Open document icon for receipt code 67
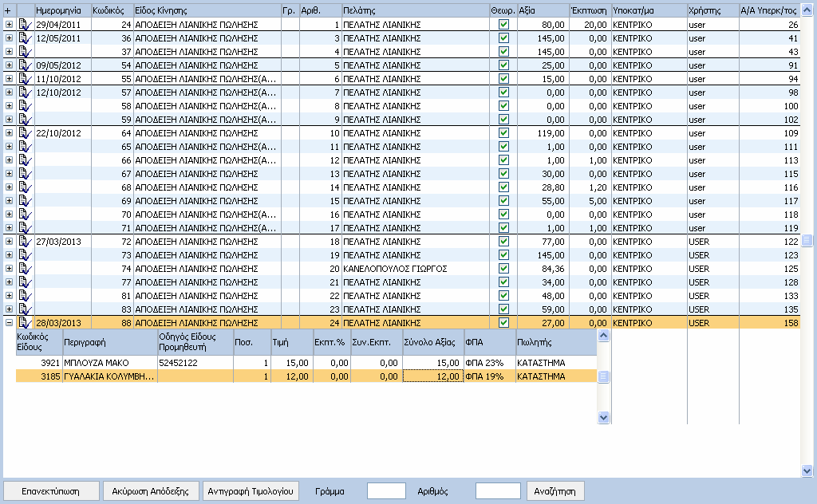Screen dimensions: 817x504 (25, 173)
